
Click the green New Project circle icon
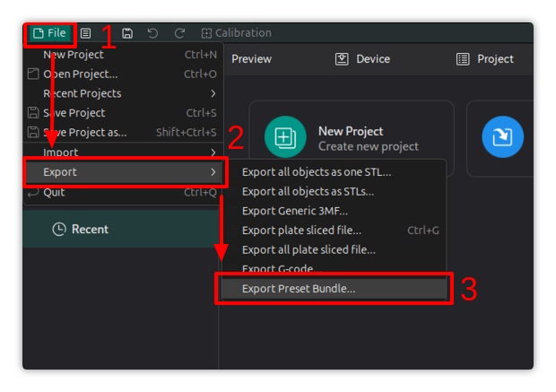pos(285,137)
